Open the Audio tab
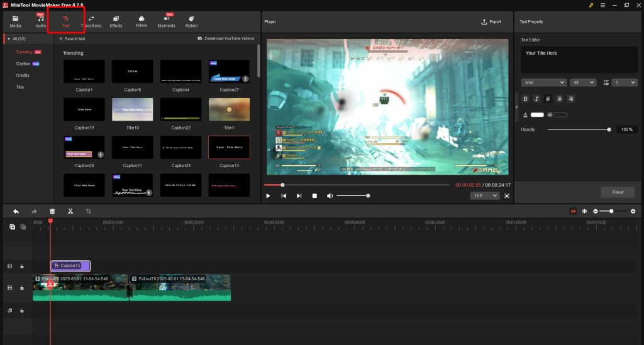The height and width of the screenshot is (345, 644). click(x=40, y=21)
